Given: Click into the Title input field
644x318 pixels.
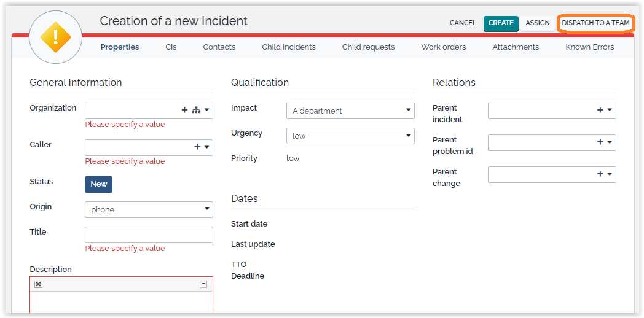Looking at the screenshot, I should [149, 235].
